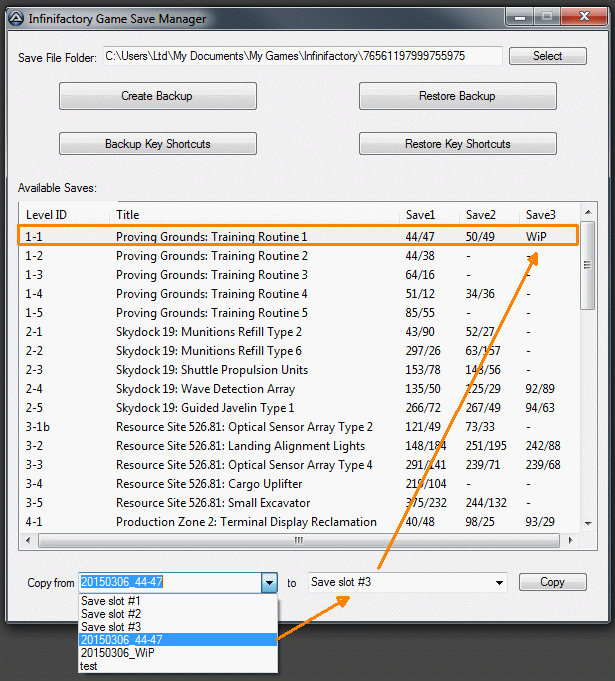Select row Proving Grounds: Training Routine 4
This screenshot has height=681, width=615.
[298, 294]
